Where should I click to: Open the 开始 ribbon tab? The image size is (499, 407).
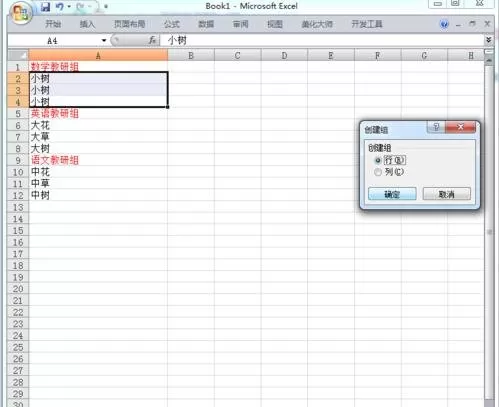(53, 24)
